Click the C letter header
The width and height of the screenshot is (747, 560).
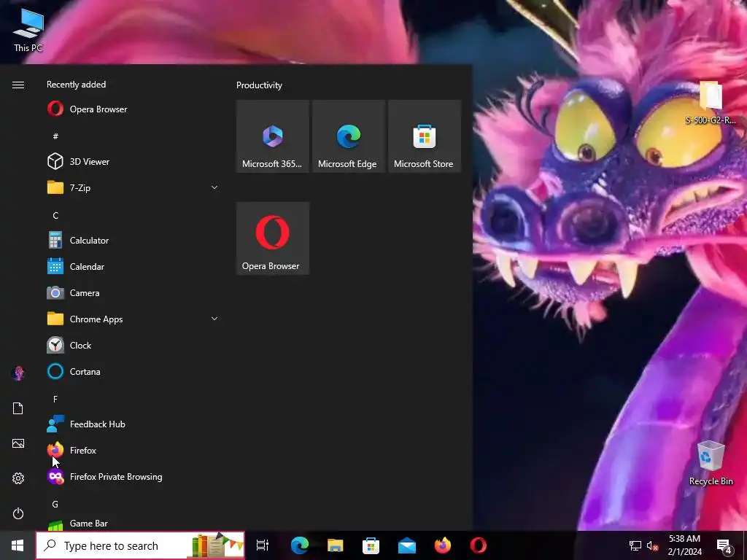(55, 215)
